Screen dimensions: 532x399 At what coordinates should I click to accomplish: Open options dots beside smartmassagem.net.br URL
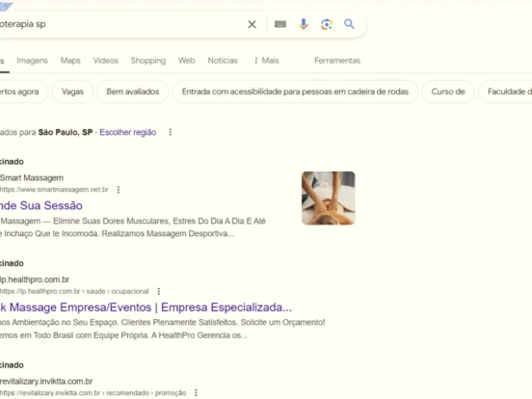[119, 190]
